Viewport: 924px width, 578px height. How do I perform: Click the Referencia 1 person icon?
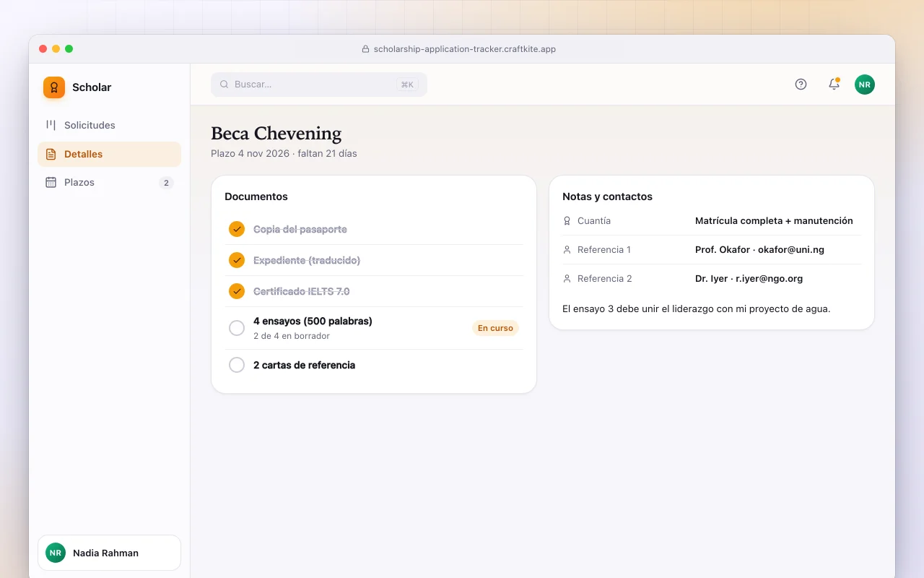point(567,250)
